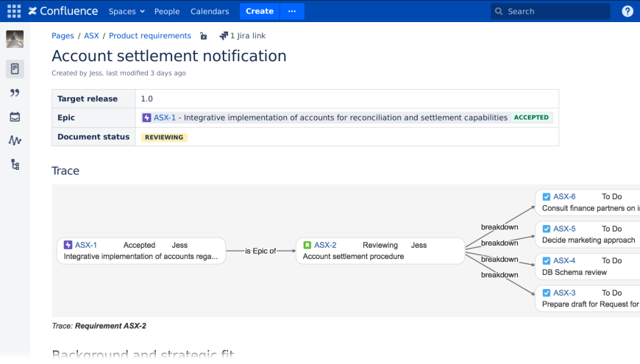
Task: Open the more options ellipsis next to Create
Action: pos(292,11)
